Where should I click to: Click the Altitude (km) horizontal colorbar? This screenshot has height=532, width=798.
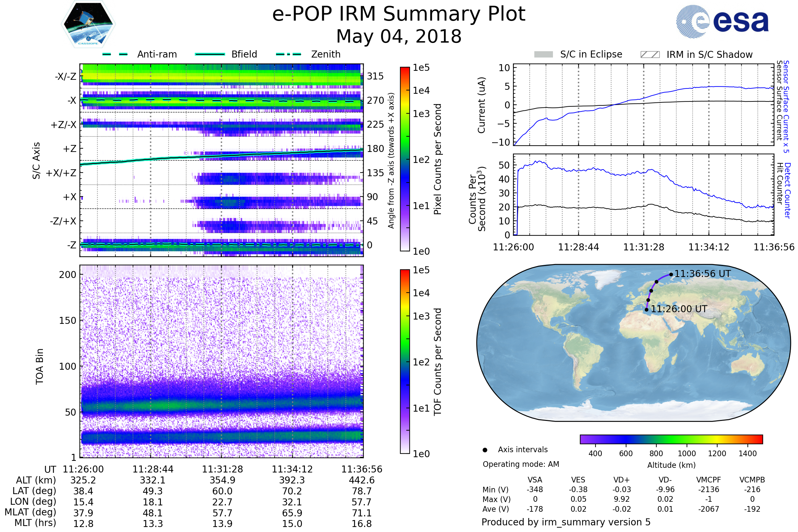671,439
